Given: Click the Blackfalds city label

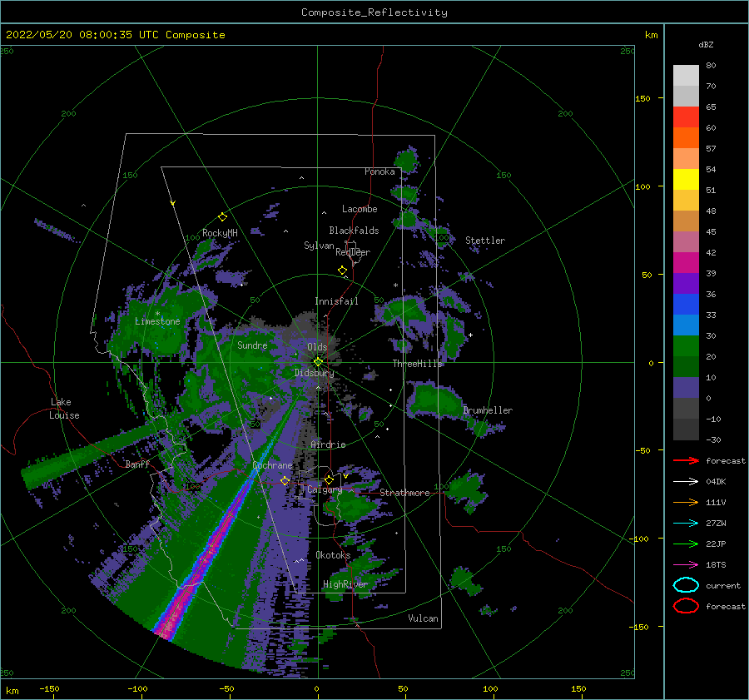Looking at the screenshot, I should (x=354, y=231).
